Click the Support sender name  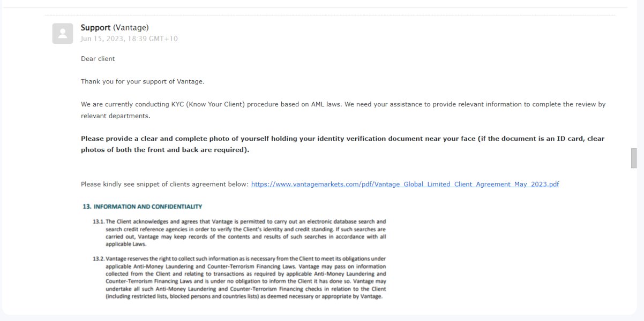click(95, 28)
